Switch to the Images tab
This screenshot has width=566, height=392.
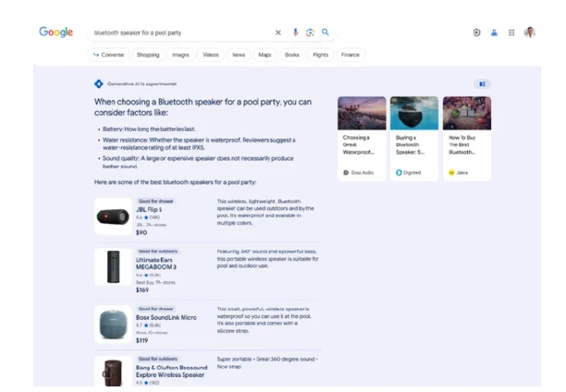pos(181,54)
